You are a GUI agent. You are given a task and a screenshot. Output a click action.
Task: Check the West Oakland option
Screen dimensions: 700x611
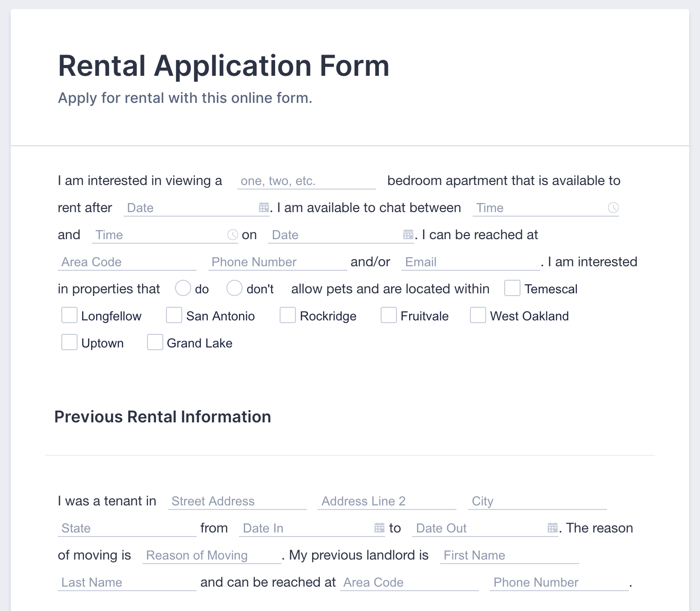(x=478, y=315)
